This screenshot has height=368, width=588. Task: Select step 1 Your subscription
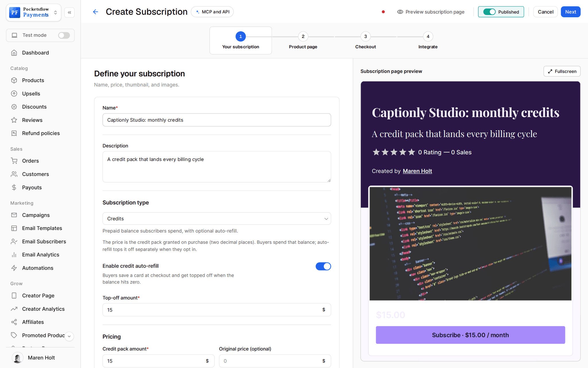[241, 41]
